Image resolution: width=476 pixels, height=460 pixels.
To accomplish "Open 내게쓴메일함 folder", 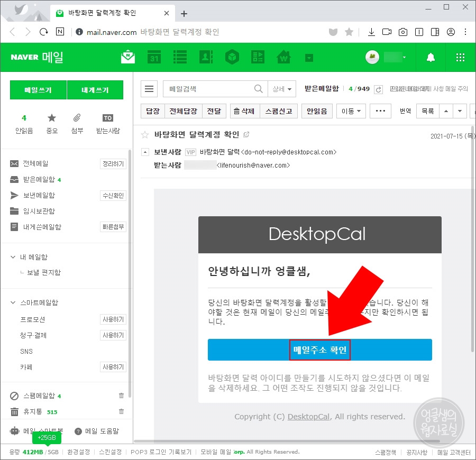I will [x=42, y=227].
